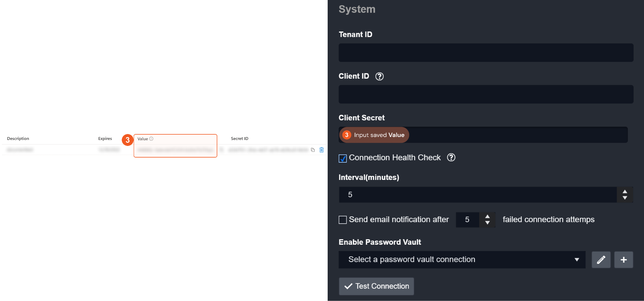644x301 pixels.
Task: Add a new password vault connection
Action: (624, 260)
